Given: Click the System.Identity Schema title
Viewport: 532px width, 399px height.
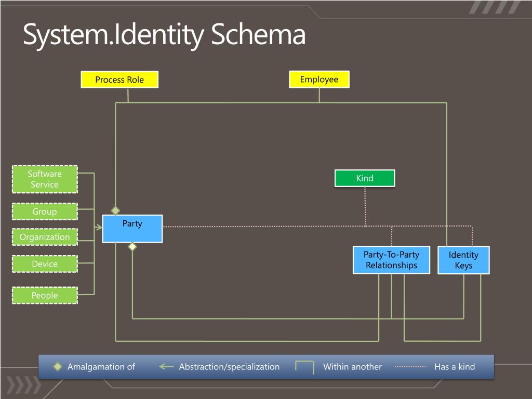Looking at the screenshot, I should click(164, 35).
